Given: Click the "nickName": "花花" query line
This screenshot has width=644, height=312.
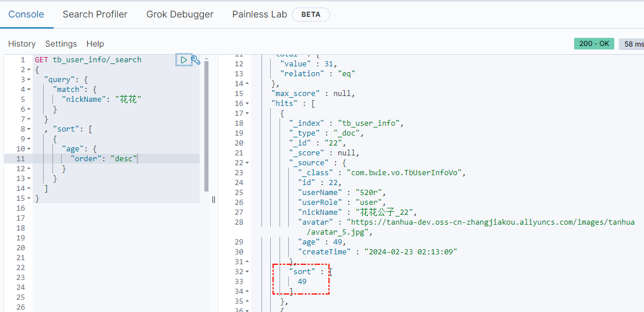Looking at the screenshot, I should (x=101, y=100).
